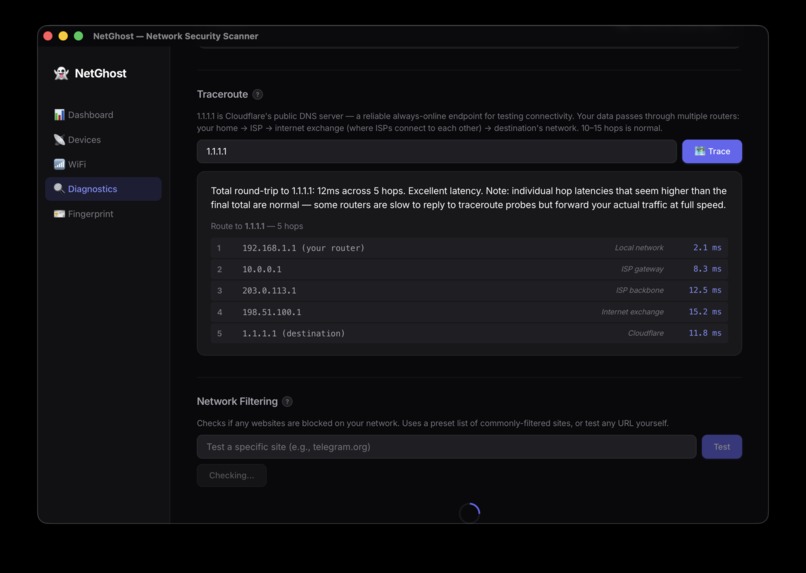Click the disabled Checking... button
Screen dimensions: 806x573
click(231, 475)
